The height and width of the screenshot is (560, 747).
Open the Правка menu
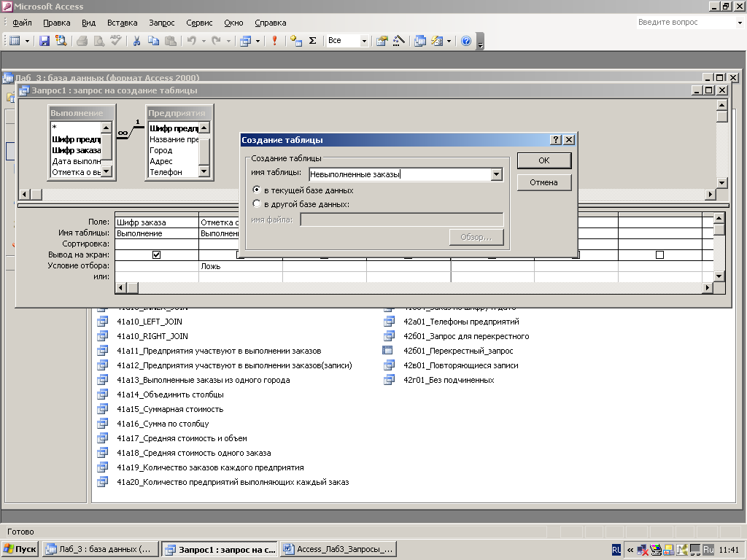57,23
